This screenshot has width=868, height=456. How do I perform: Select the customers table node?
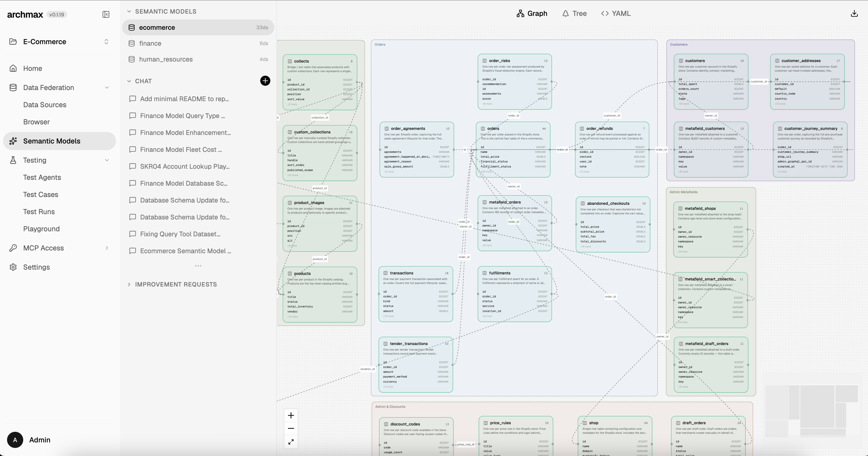[x=711, y=81]
